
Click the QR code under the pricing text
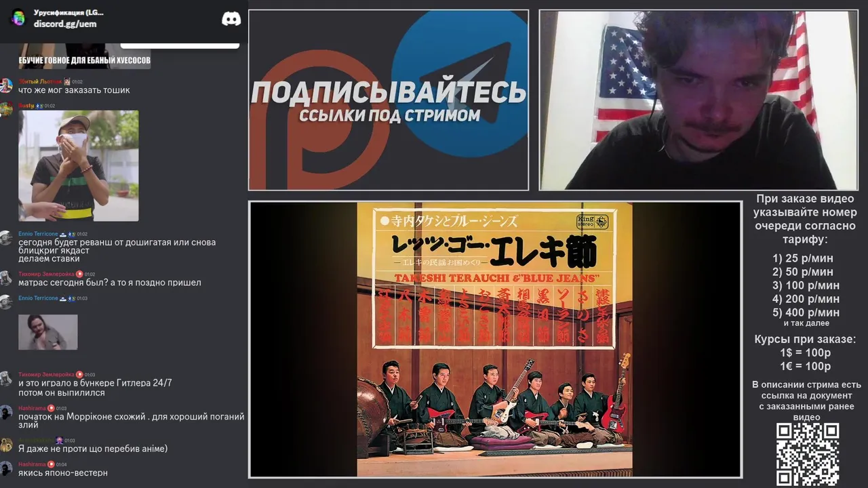click(808, 454)
